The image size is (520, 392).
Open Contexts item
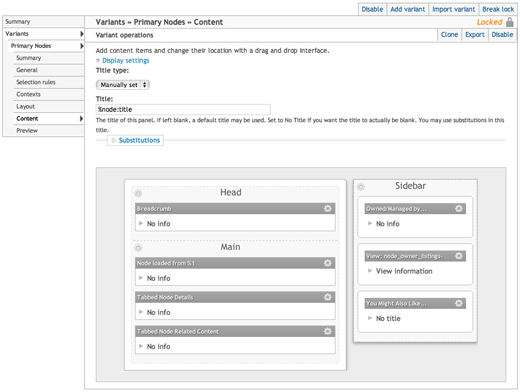(x=49, y=94)
